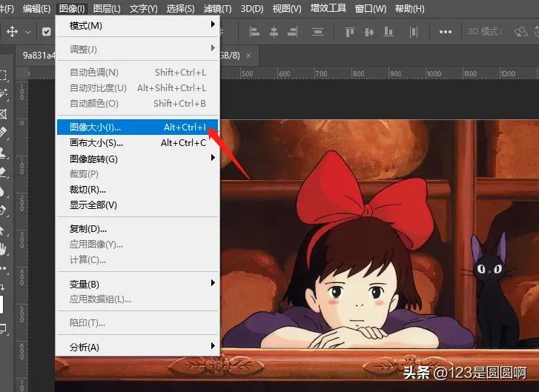Distribute horizontally icon
Image resolution: width=539 pixels, height=392 pixels.
414,32
